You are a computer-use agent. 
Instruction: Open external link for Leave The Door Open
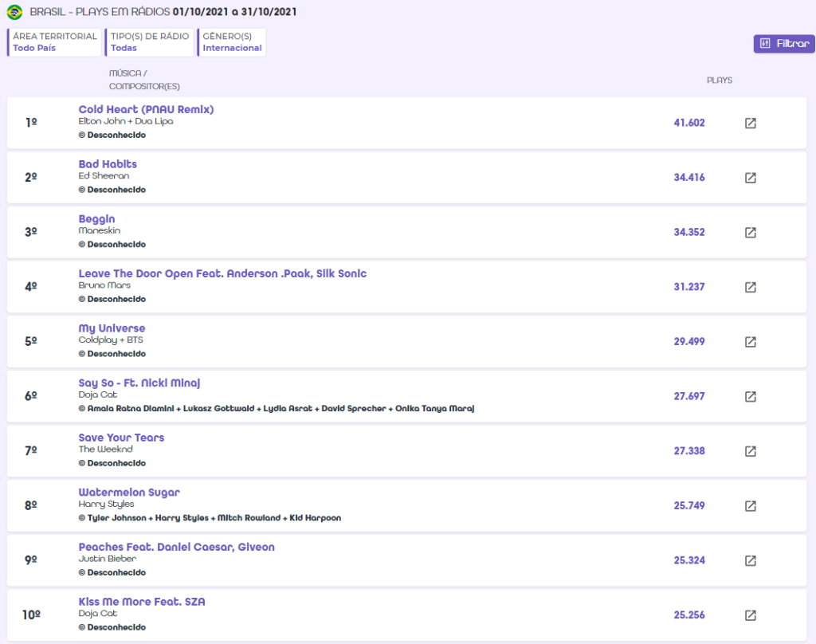pyautogui.click(x=750, y=287)
